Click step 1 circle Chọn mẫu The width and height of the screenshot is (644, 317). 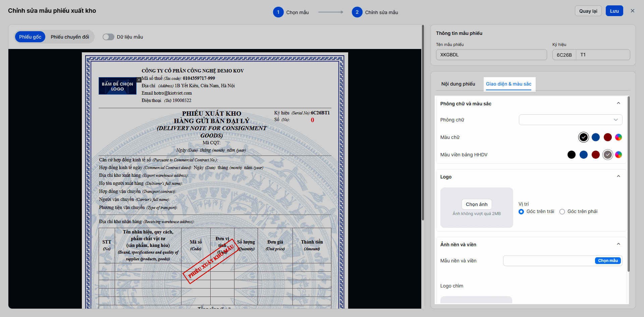pos(278,12)
